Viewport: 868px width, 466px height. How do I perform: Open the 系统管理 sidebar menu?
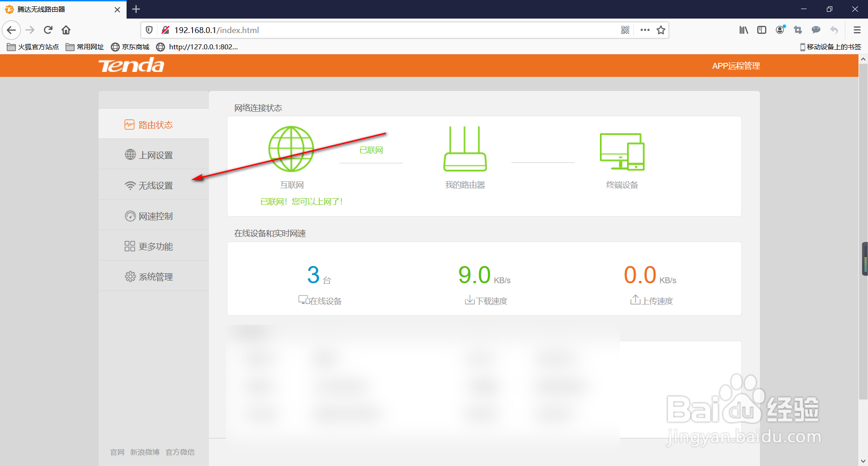[x=154, y=276]
